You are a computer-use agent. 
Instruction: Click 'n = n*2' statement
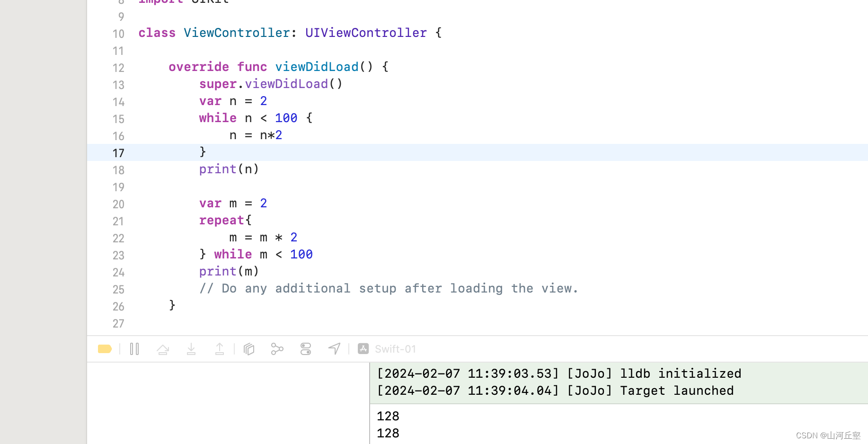click(x=256, y=135)
